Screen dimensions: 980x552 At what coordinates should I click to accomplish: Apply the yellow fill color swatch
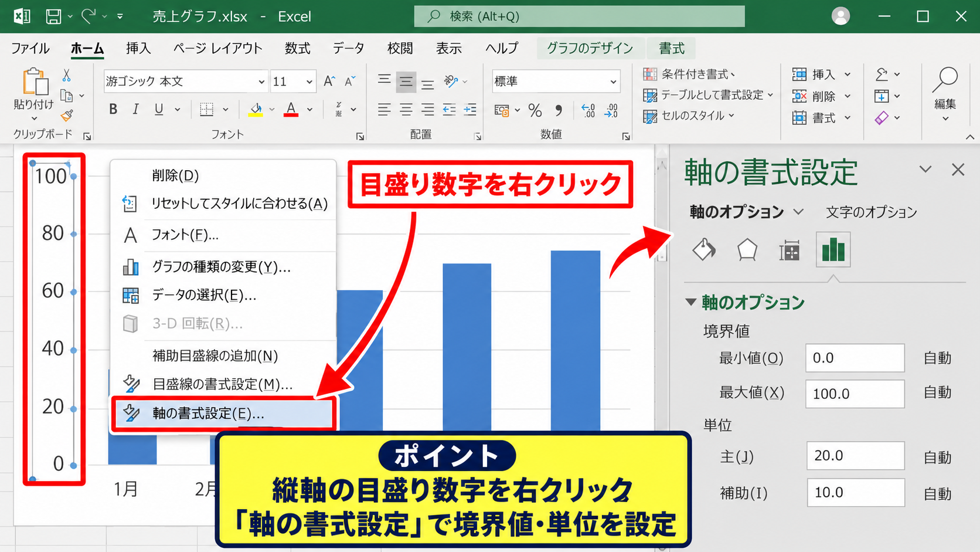click(256, 110)
